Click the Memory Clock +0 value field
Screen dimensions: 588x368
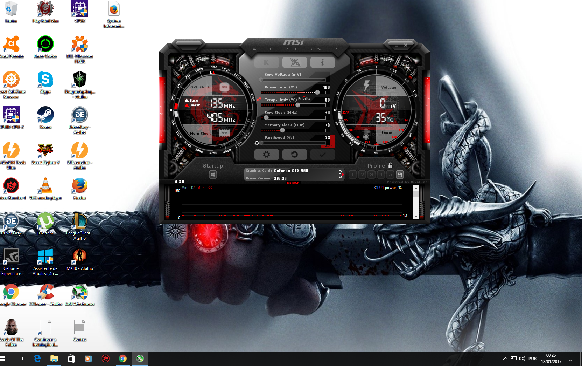tap(327, 125)
